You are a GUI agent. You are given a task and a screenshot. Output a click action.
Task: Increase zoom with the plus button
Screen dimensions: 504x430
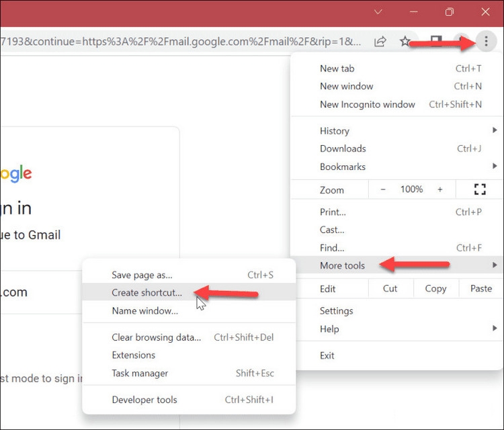click(x=439, y=189)
